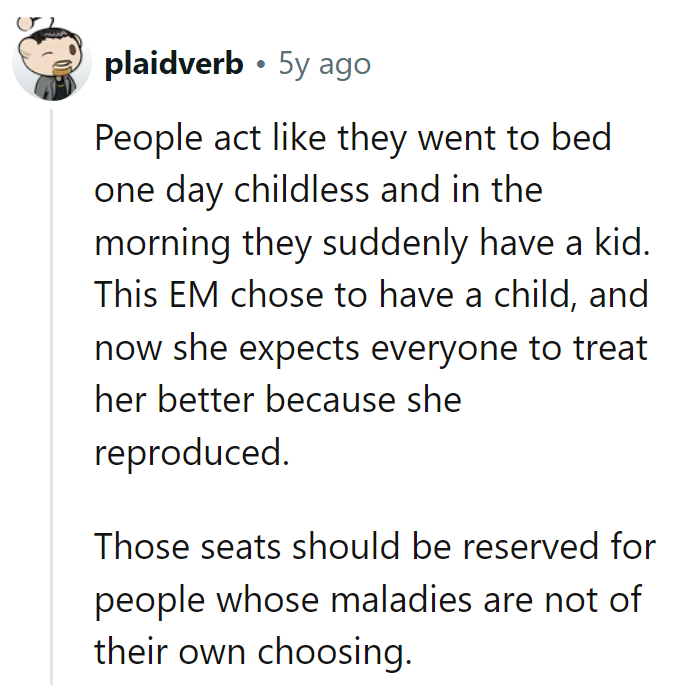Open plaidverb's Snoo avatar profile picture
Viewport: 678px width, 685px height.
pos(52,59)
